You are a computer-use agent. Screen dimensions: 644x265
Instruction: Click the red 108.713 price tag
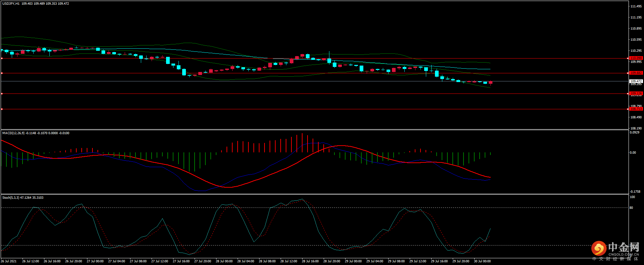coord(636,109)
